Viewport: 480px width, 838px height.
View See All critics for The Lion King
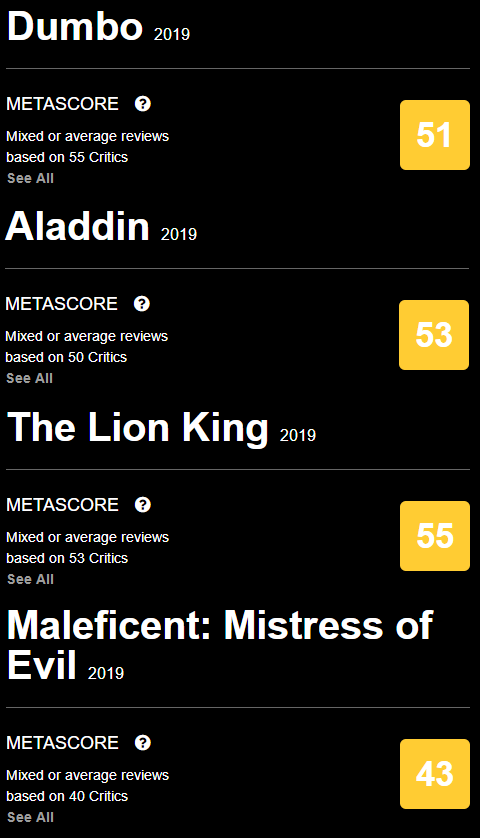point(30,579)
